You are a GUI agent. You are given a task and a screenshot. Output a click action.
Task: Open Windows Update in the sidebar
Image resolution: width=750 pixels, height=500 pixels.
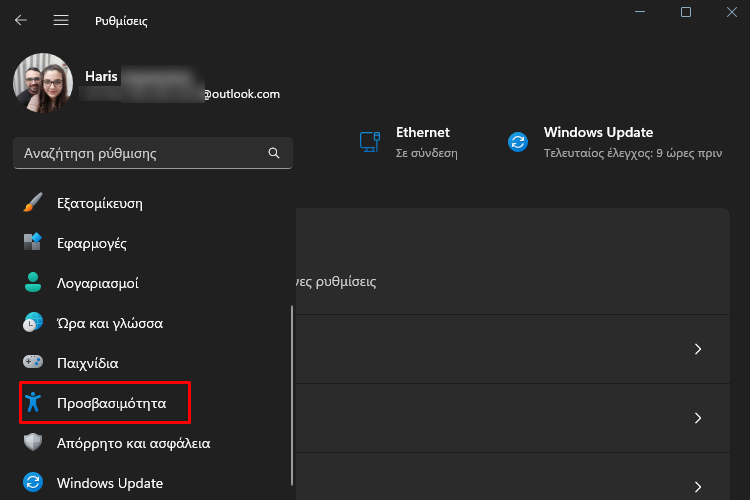tap(109, 483)
